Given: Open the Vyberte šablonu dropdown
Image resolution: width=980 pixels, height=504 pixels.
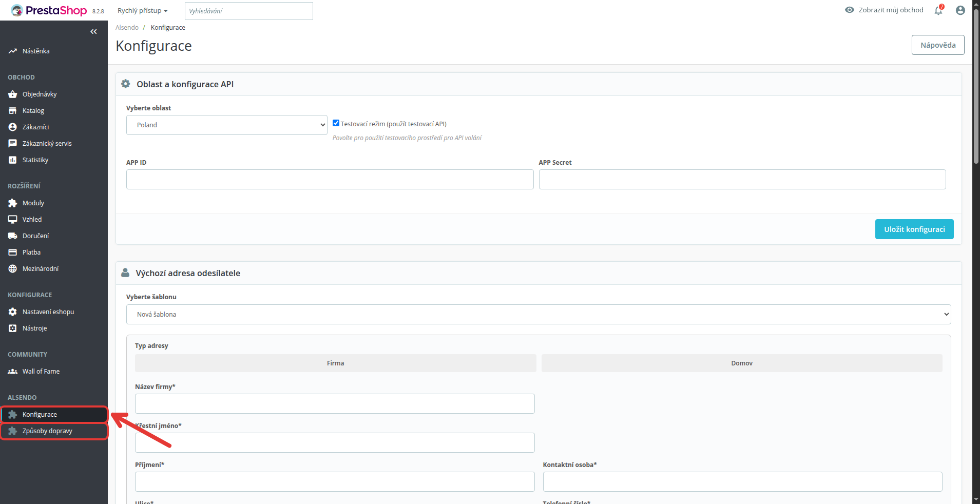Looking at the screenshot, I should tap(539, 314).
